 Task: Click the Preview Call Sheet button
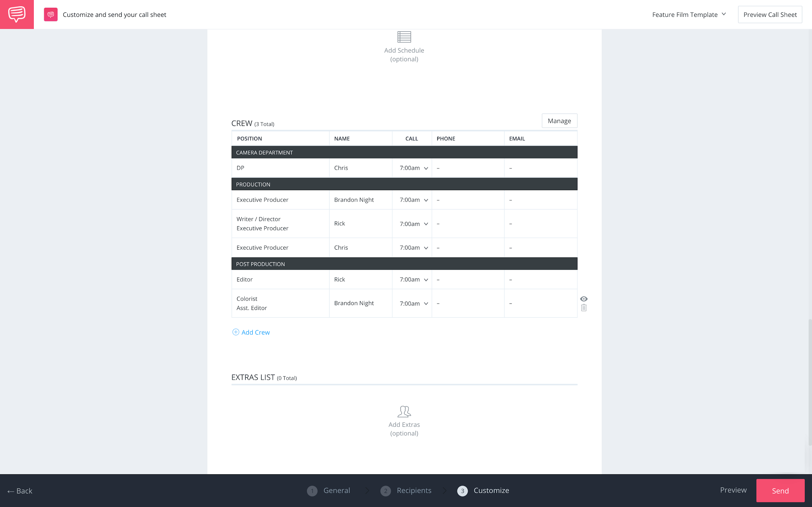coord(770,14)
